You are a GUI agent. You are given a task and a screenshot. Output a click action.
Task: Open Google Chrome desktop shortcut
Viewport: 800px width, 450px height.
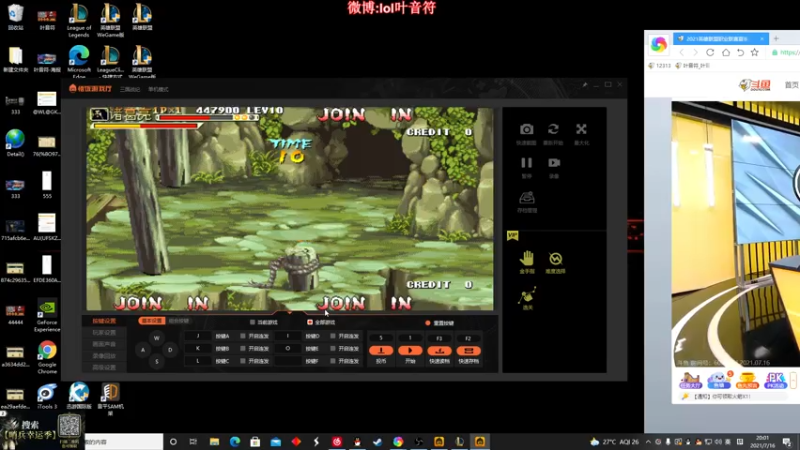pyautogui.click(x=47, y=357)
